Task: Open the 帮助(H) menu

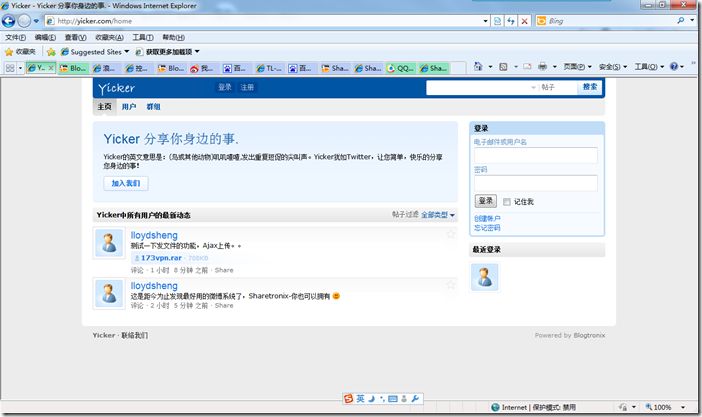Action: pyautogui.click(x=173, y=38)
